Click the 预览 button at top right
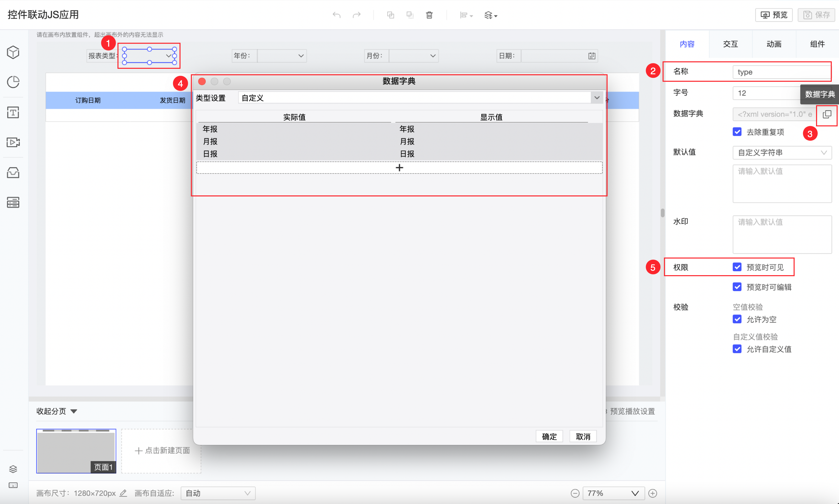Screen dimensions: 839x504 pos(774,15)
